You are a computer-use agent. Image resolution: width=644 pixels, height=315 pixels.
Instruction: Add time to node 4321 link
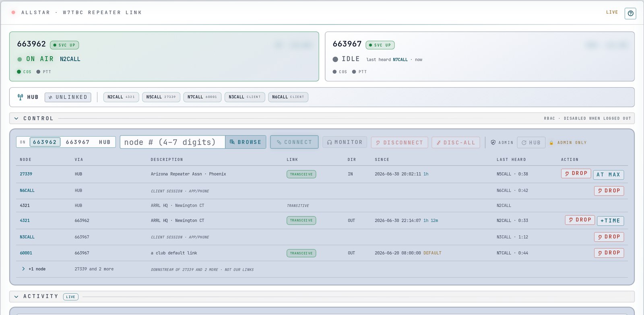[x=611, y=221]
